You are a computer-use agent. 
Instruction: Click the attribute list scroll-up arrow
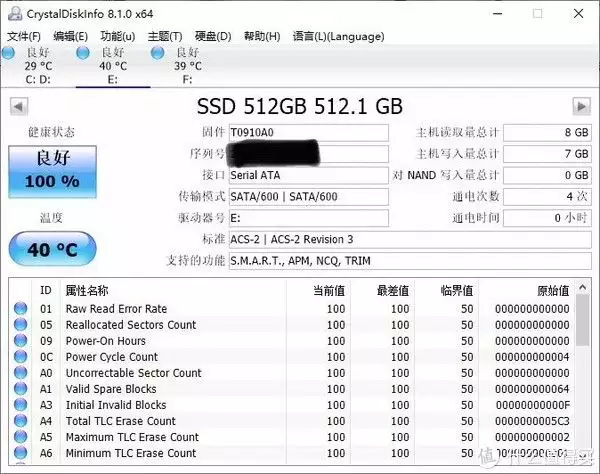pos(582,287)
